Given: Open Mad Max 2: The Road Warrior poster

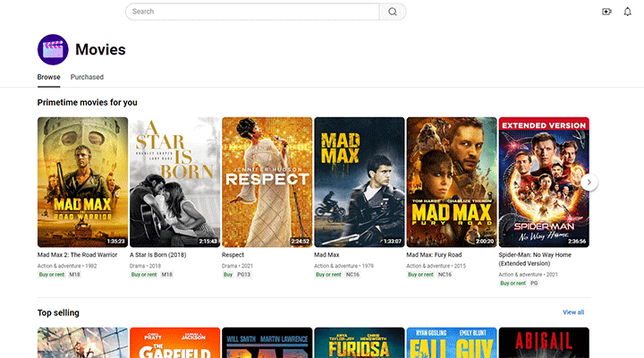Looking at the screenshot, I should click(x=82, y=182).
